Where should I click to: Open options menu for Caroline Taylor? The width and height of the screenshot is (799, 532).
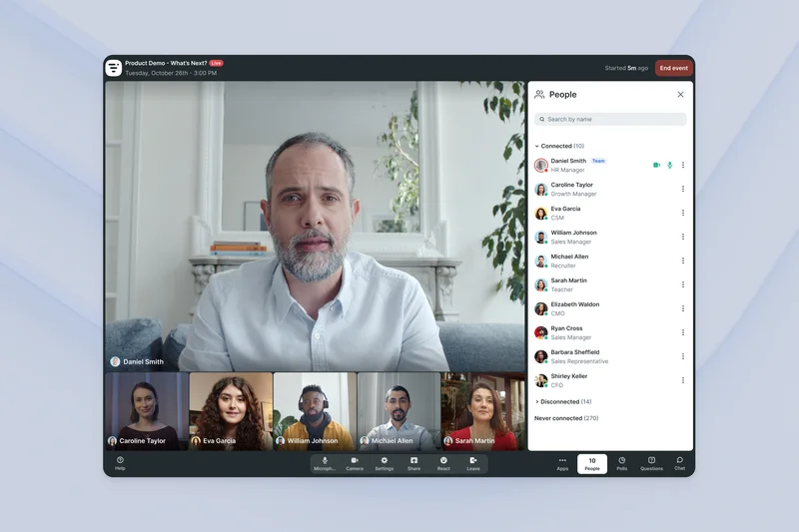tap(683, 189)
